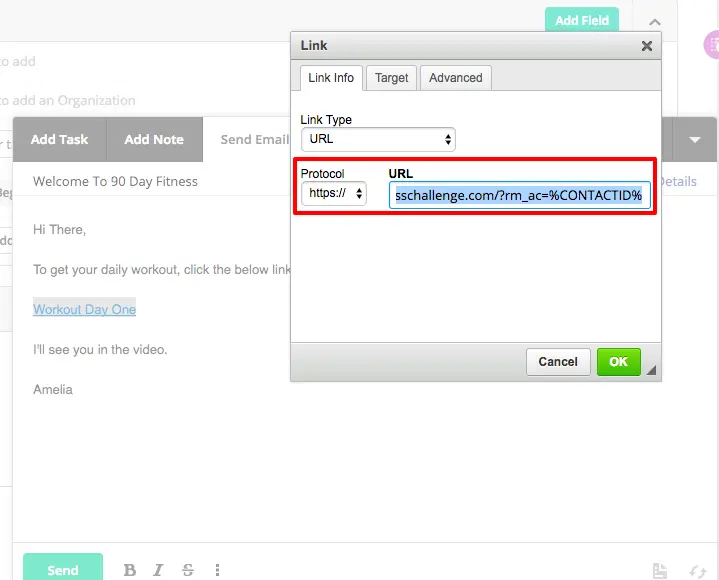Switch to the Advanced tab
Viewport: 719px width, 580px height.
pos(456,78)
